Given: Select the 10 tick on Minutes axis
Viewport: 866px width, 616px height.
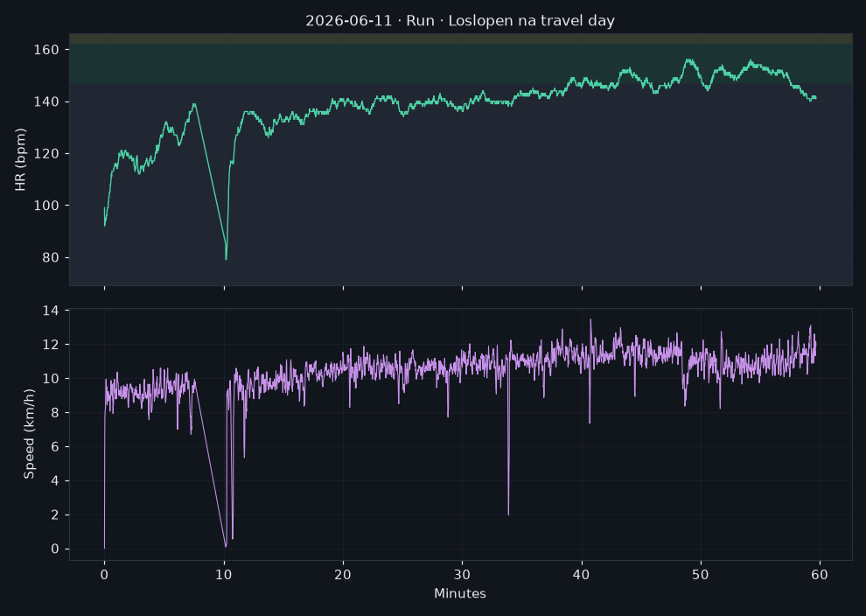Looking at the screenshot, I should coord(224,575).
